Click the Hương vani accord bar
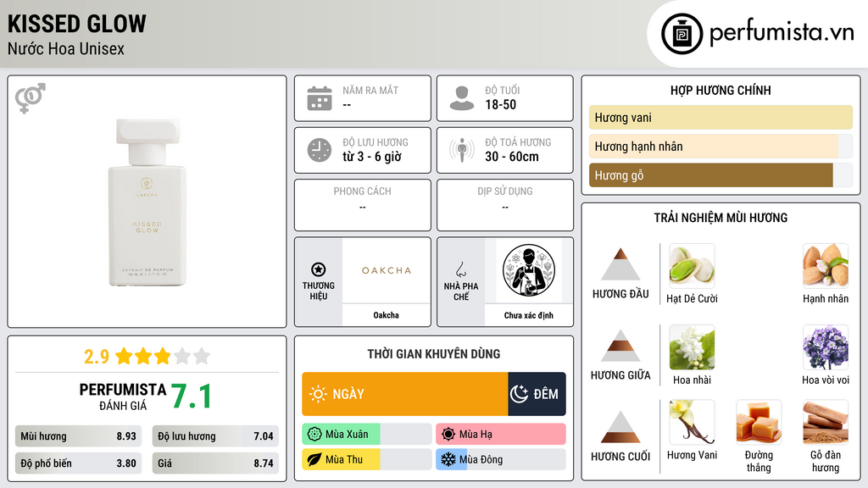Viewport: 868px width, 488px height. click(721, 117)
